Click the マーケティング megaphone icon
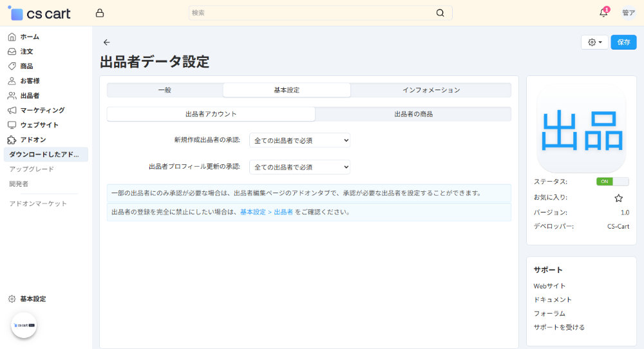 pos(12,111)
